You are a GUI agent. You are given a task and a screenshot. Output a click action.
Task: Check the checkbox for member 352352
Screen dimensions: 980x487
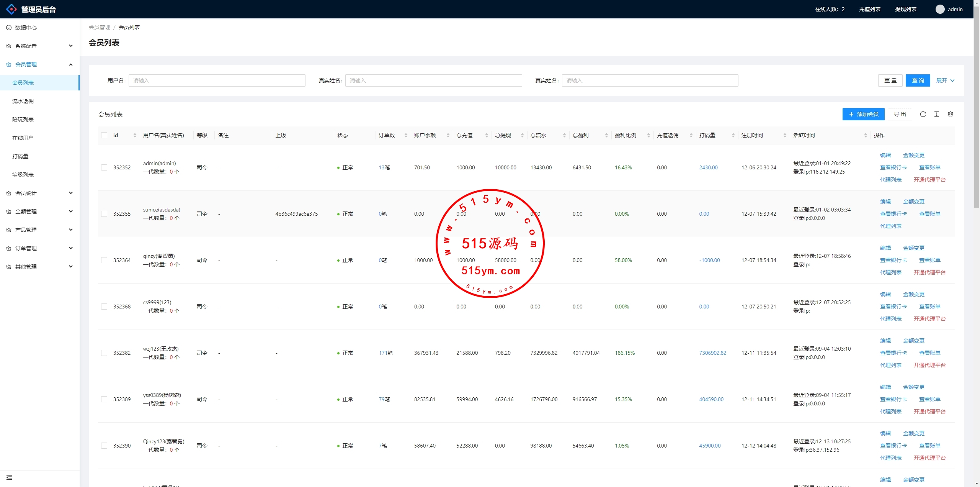(x=104, y=167)
